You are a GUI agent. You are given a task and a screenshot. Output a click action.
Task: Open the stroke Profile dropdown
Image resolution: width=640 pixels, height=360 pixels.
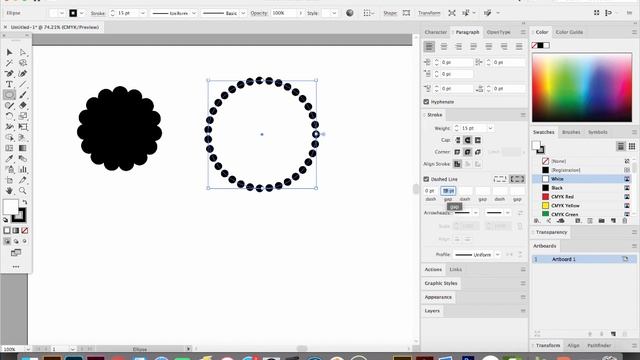(x=498, y=255)
